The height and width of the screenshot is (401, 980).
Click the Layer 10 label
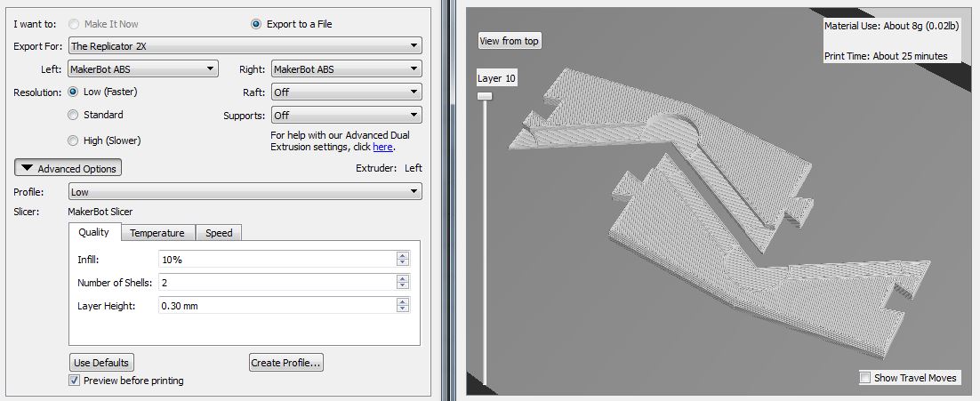pos(497,78)
